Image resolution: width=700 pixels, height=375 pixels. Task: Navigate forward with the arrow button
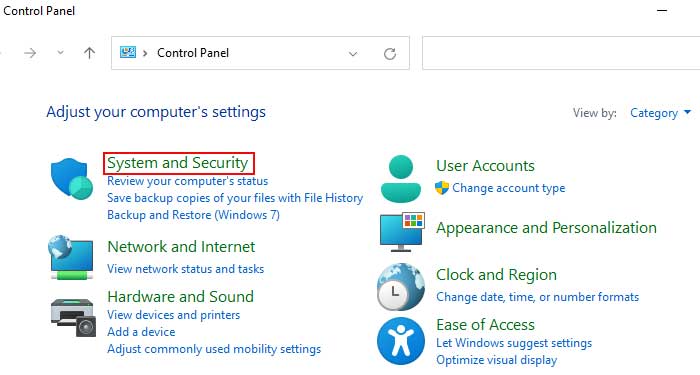point(30,53)
